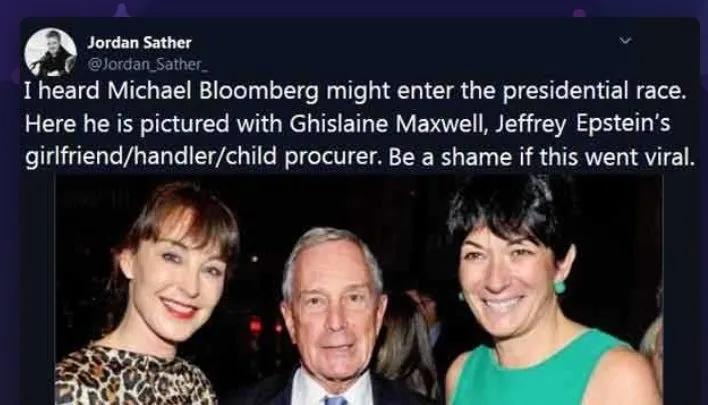708x405 pixels.
Task: Visit the @Jordan_Sather_ handle
Action: click(148, 65)
